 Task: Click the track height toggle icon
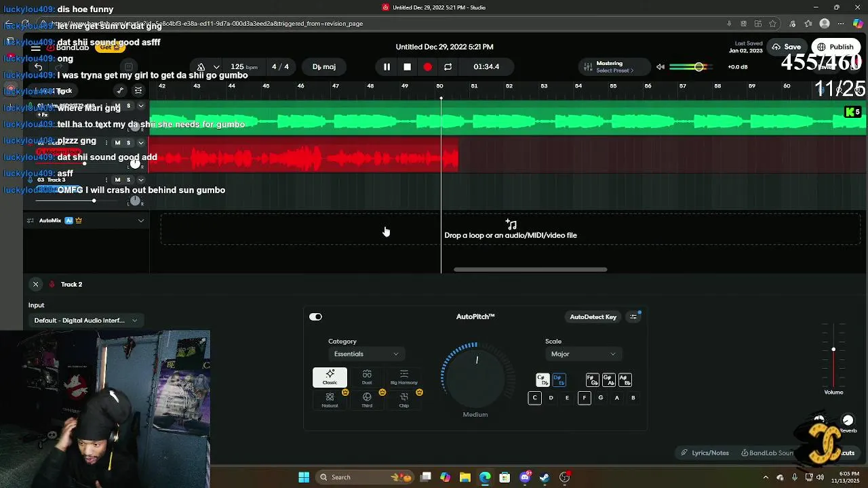(x=138, y=91)
